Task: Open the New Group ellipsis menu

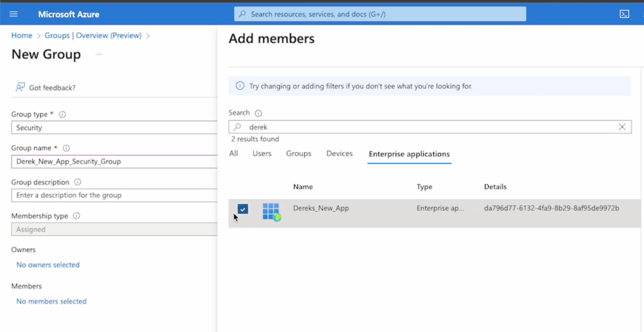Action: coord(99,54)
